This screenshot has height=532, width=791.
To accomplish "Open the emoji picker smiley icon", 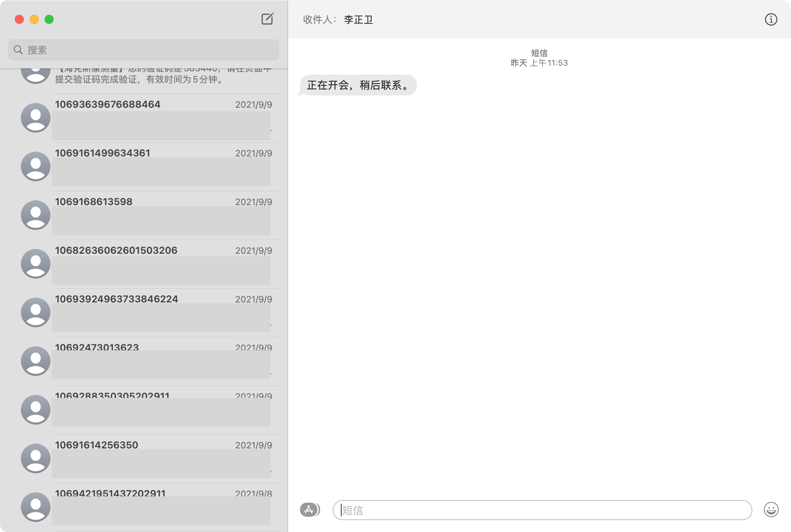I will pos(771,509).
